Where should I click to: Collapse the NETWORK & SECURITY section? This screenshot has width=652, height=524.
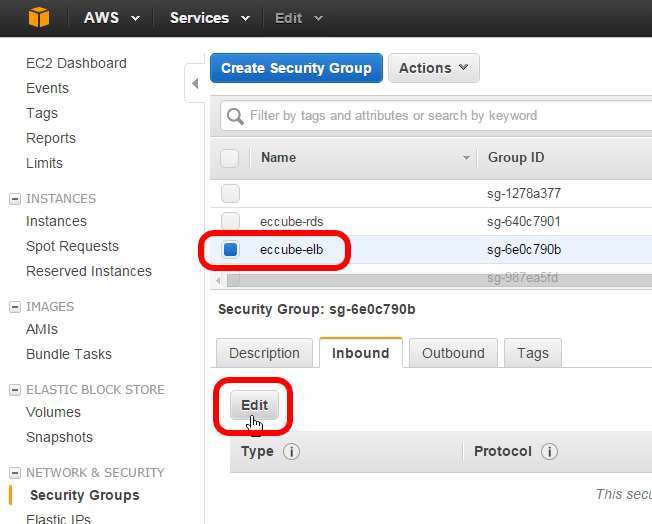pyautogui.click(x=15, y=473)
